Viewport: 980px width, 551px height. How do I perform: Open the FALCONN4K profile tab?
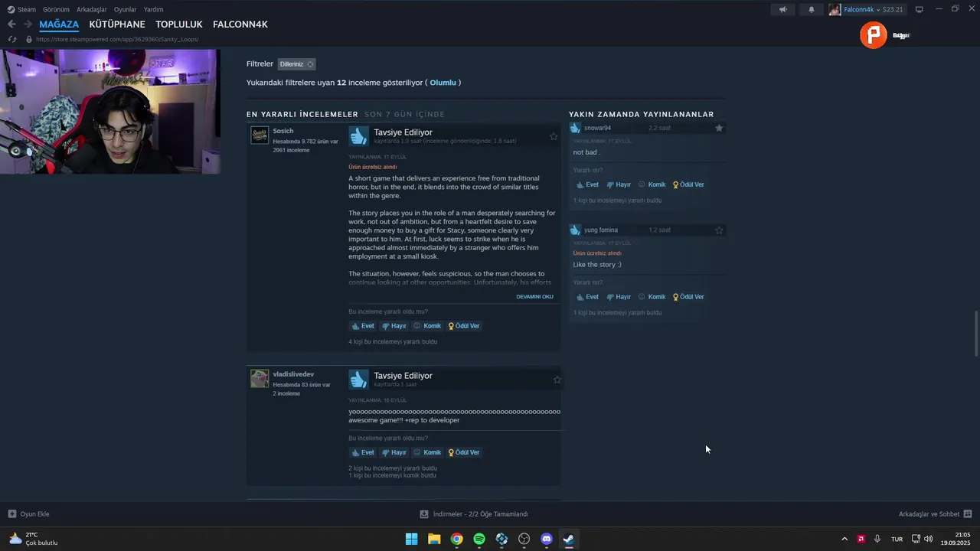pos(240,24)
